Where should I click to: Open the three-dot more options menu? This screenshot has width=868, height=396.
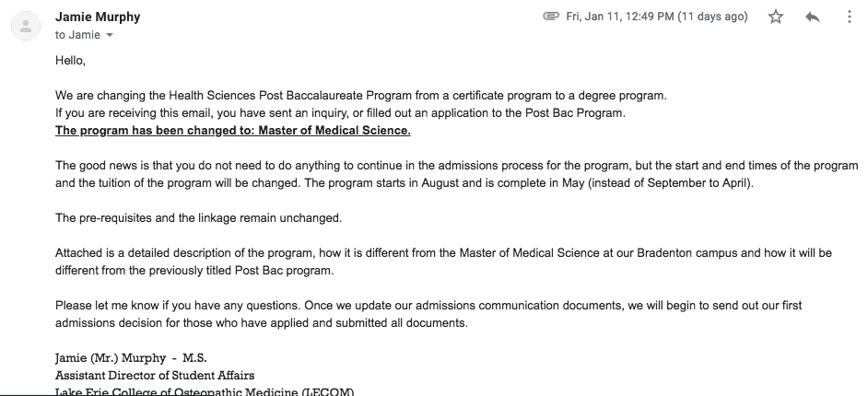[850, 17]
